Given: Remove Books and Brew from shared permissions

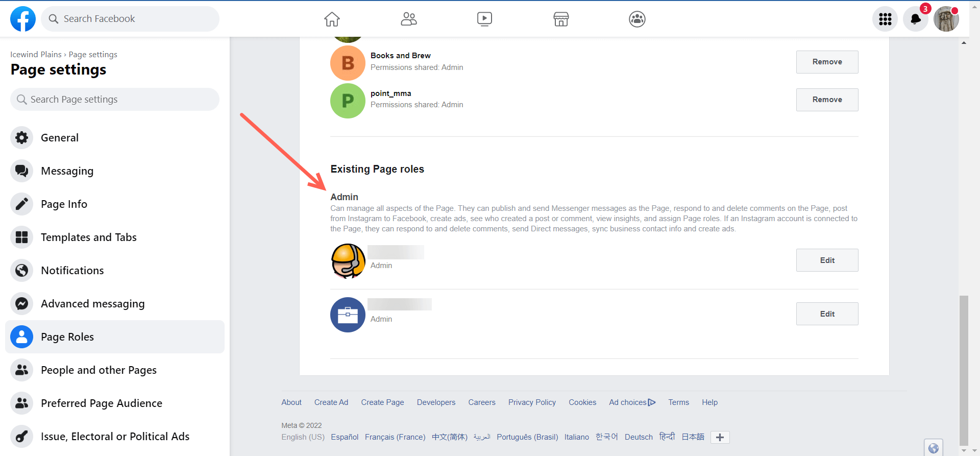Looking at the screenshot, I should click(x=827, y=62).
